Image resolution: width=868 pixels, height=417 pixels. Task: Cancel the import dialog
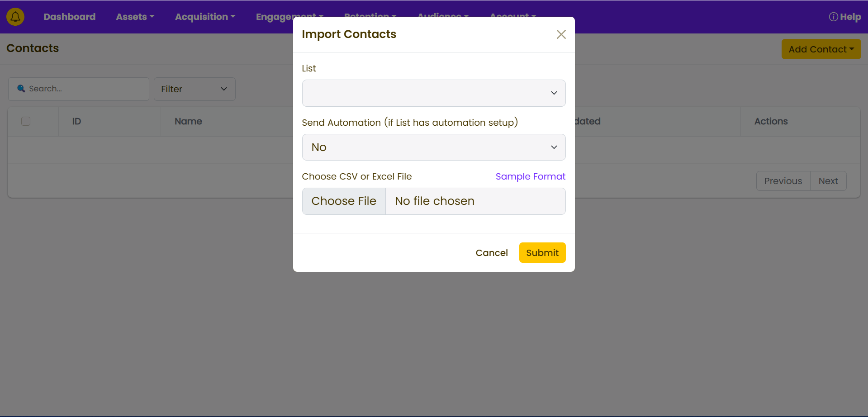491,253
